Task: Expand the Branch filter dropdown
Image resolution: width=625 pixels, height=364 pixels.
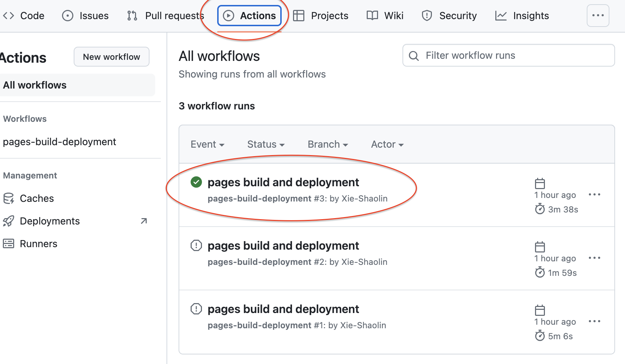Action: pyautogui.click(x=328, y=144)
